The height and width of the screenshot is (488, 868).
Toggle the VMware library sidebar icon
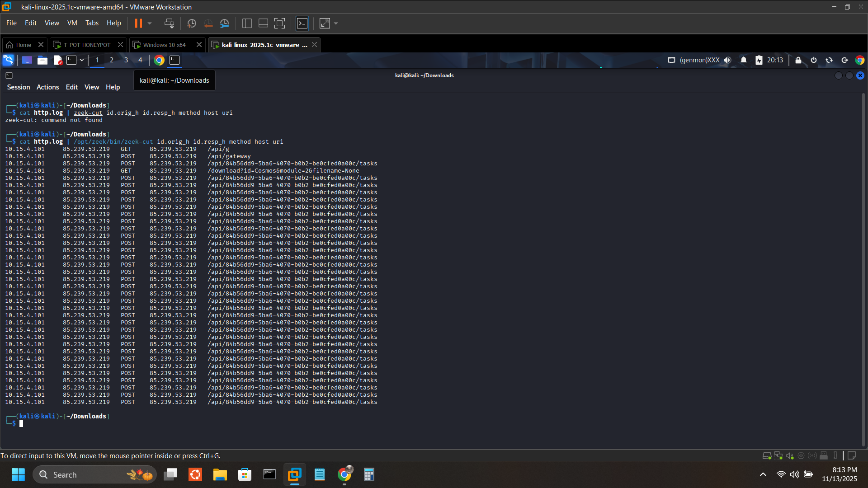click(x=247, y=23)
